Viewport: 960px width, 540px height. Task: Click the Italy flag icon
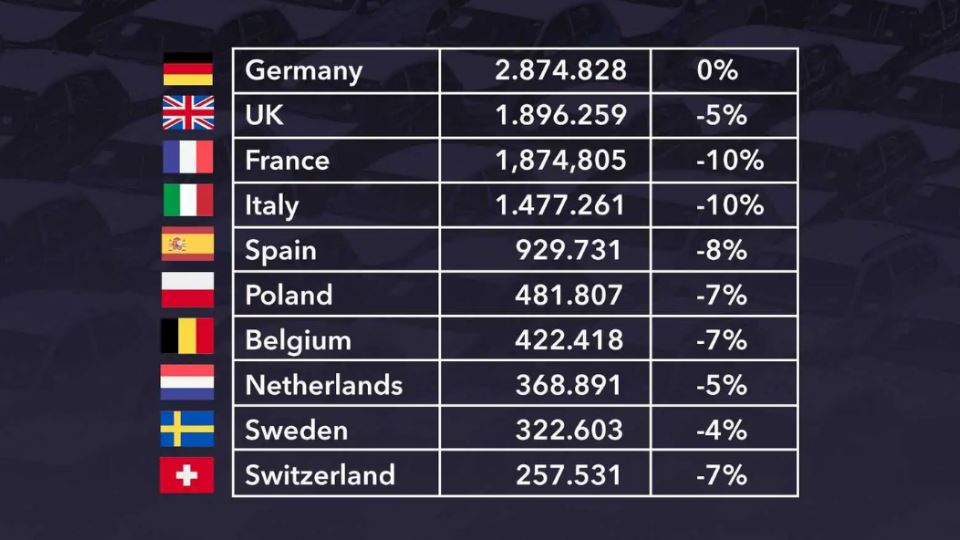tap(188, 200)
